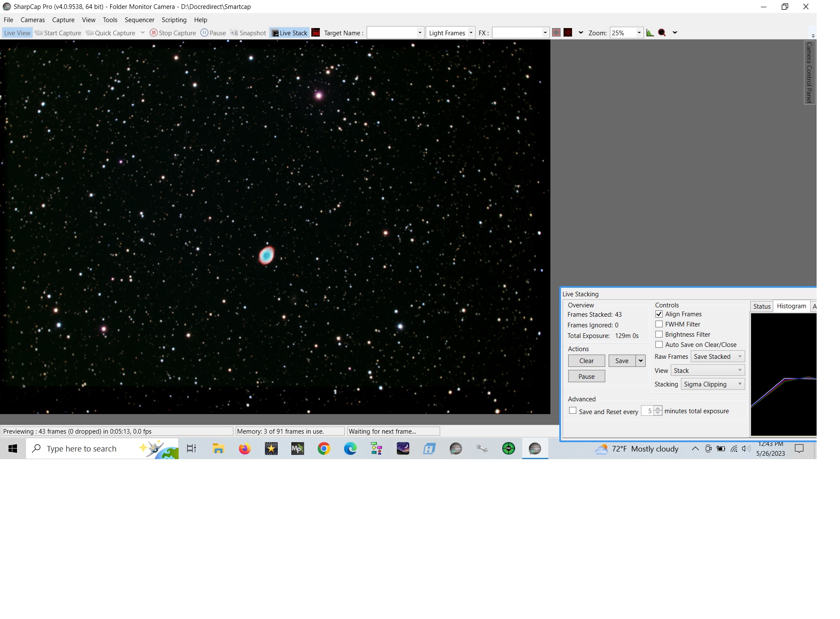Click the red magnifier tools icon
The width and height of the screenshot is (840, 619).
[662, 33]
